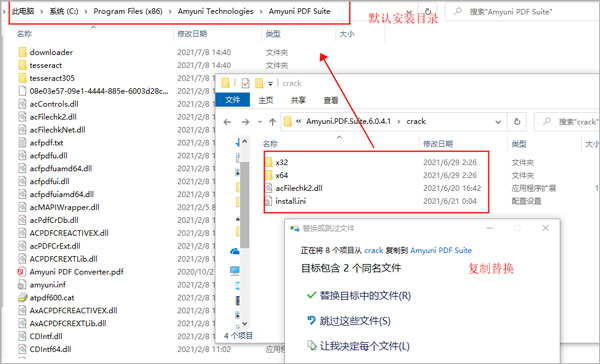Close the 替换或跳过文件 dialog
Viewport: 600px width, 364px height.
546,228
